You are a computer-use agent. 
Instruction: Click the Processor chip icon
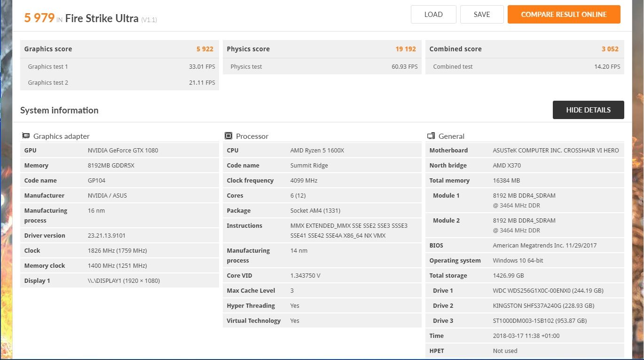coord(228,136)
